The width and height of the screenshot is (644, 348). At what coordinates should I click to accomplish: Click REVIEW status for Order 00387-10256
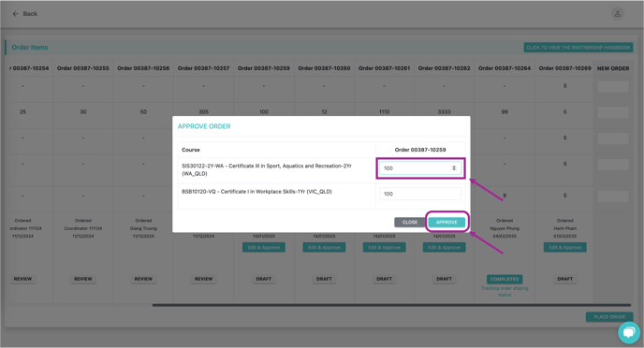coord(143,279)
